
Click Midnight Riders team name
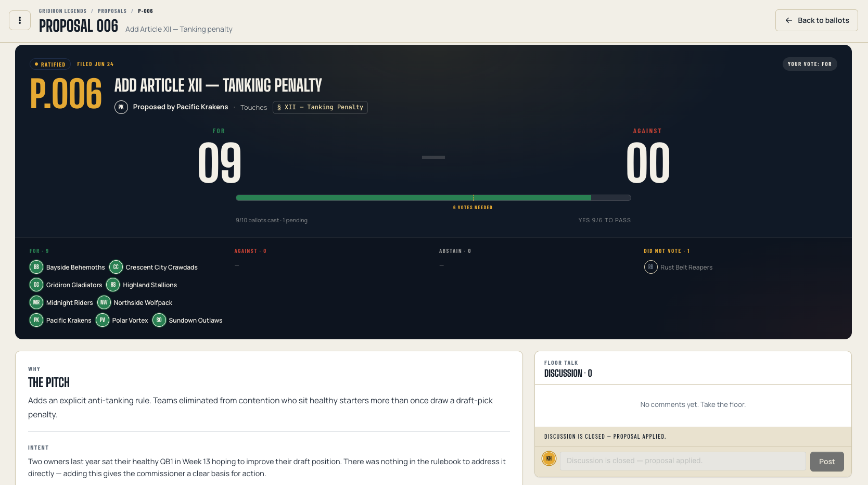(x=70, y=303)
